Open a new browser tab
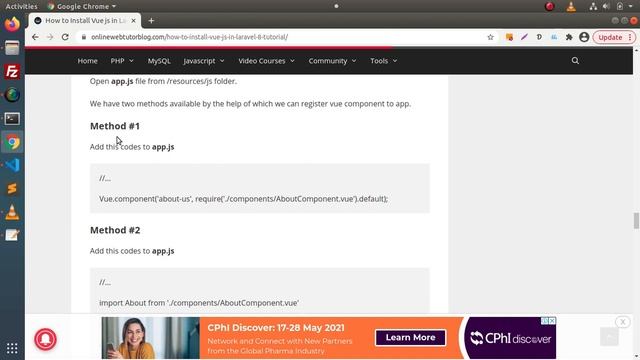 pos(151,20)
